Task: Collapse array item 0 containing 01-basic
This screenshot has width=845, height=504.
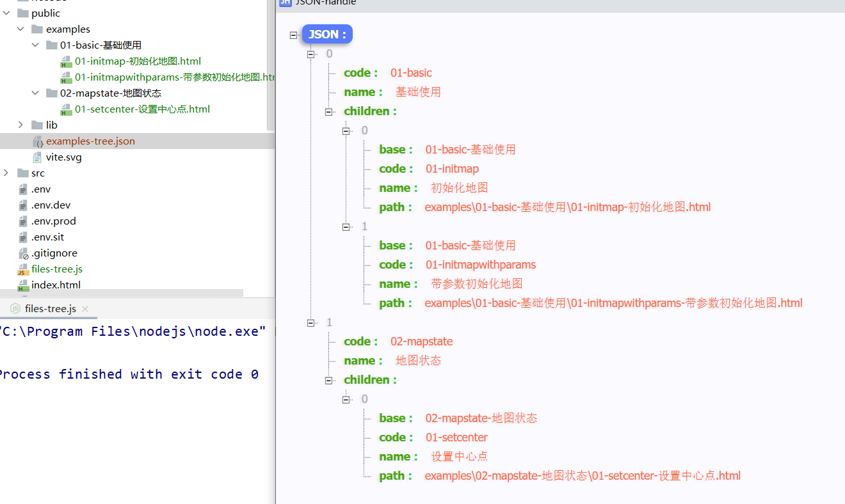Action: (311, 54)
